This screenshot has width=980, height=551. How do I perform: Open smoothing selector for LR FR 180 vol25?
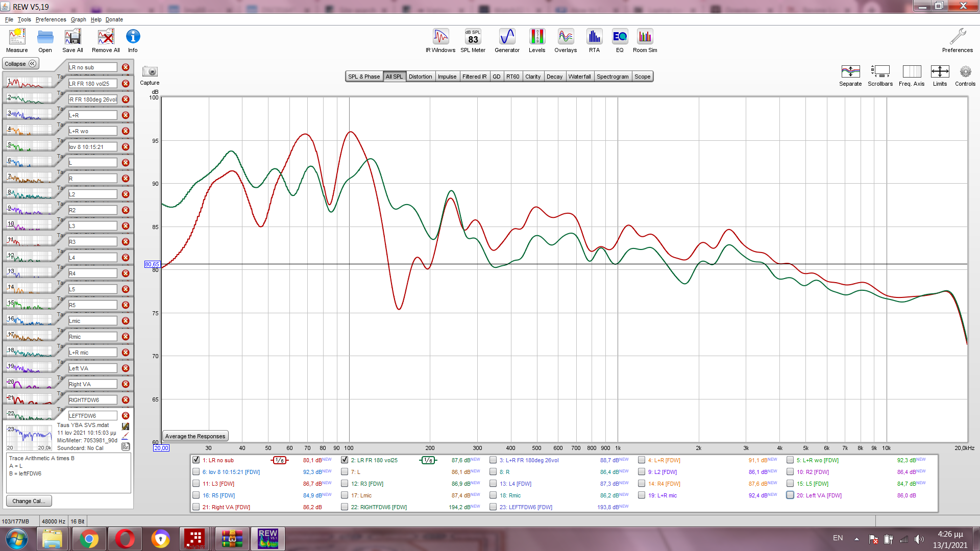click(428, 460)
